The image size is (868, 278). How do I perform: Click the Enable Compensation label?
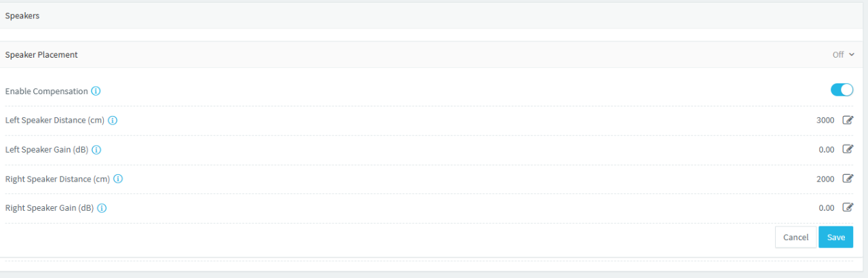pos(47,91)
